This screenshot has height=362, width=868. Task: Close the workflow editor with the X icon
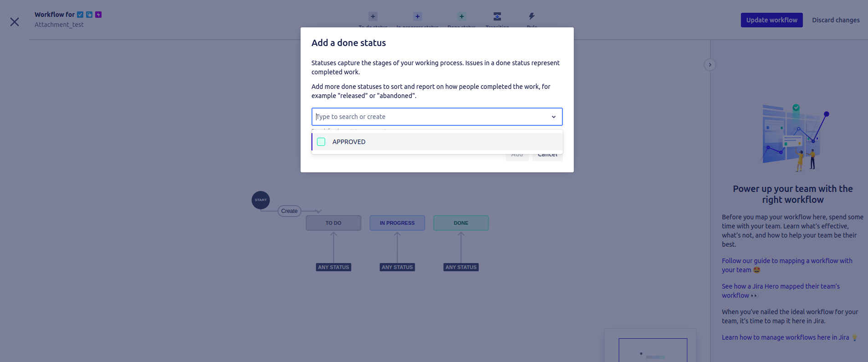tap(15, 22)
